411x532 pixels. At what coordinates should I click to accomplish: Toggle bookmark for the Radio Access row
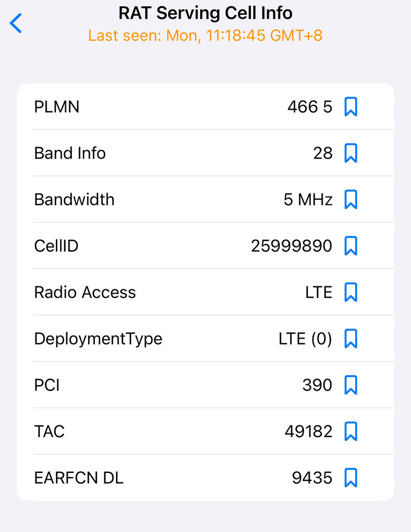[350, 292]
